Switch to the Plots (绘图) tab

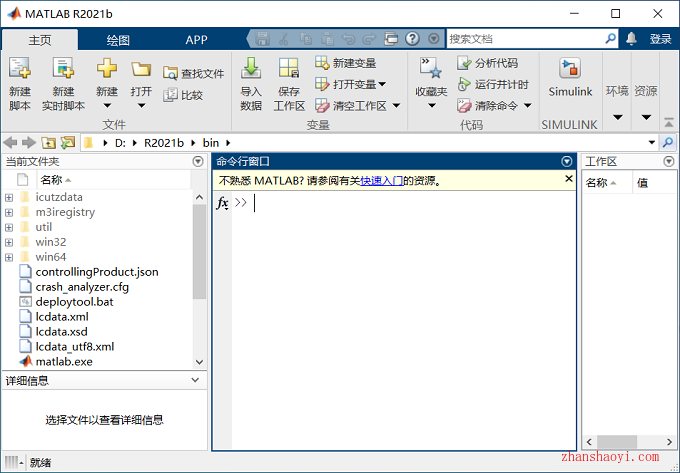118,40
